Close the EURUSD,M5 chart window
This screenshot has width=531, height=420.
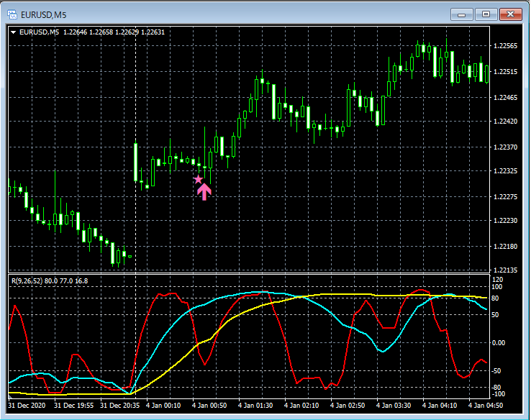pos(511,14)
